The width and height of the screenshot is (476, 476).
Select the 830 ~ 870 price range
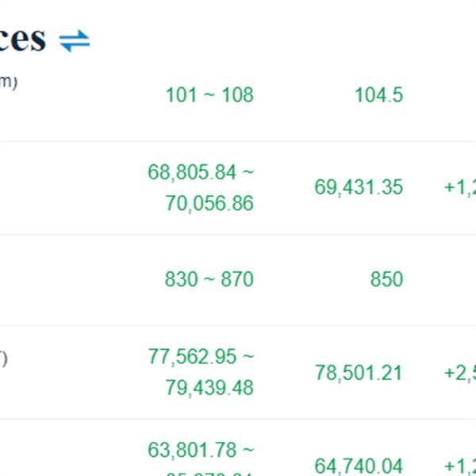[x=209, y=279]
